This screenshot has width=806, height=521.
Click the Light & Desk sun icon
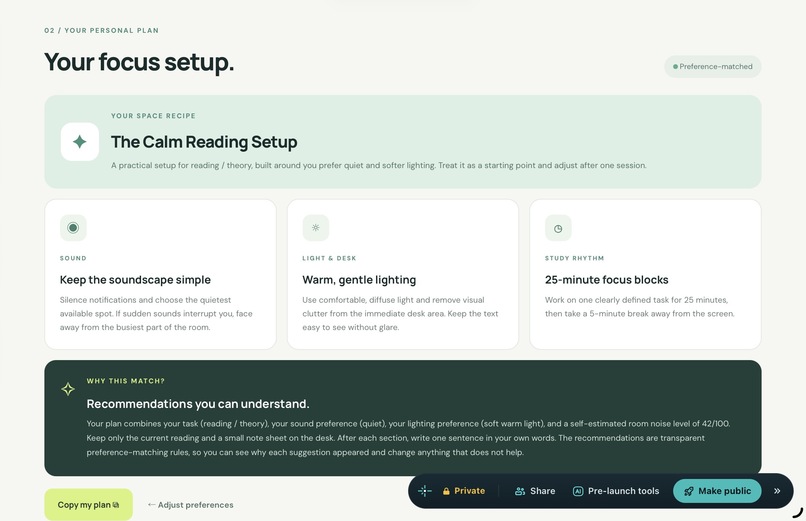[316, 228]
